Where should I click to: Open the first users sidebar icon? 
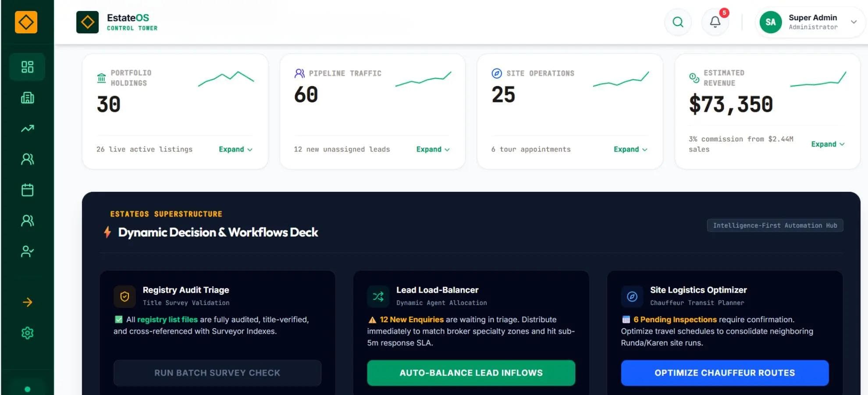coord(27,159)
